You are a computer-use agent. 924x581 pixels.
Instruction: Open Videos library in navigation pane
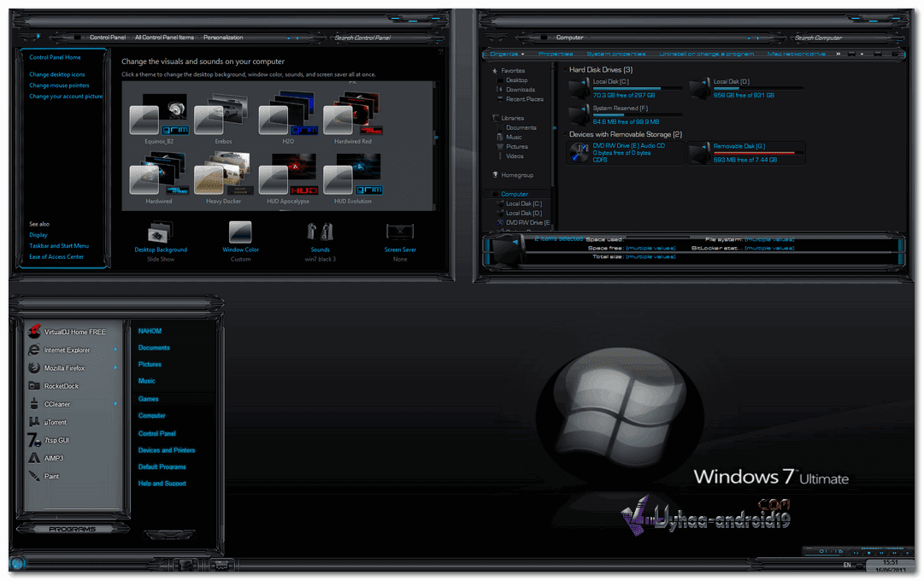(515, 156)
